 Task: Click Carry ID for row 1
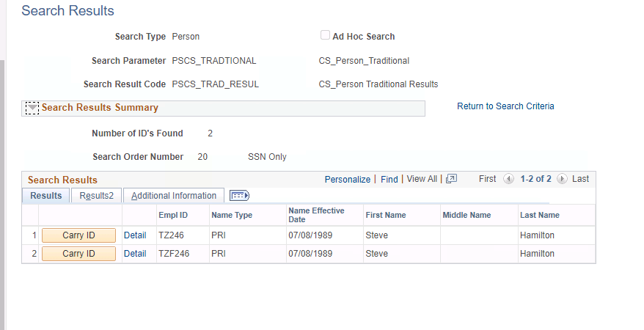click(x=78, y=235)
